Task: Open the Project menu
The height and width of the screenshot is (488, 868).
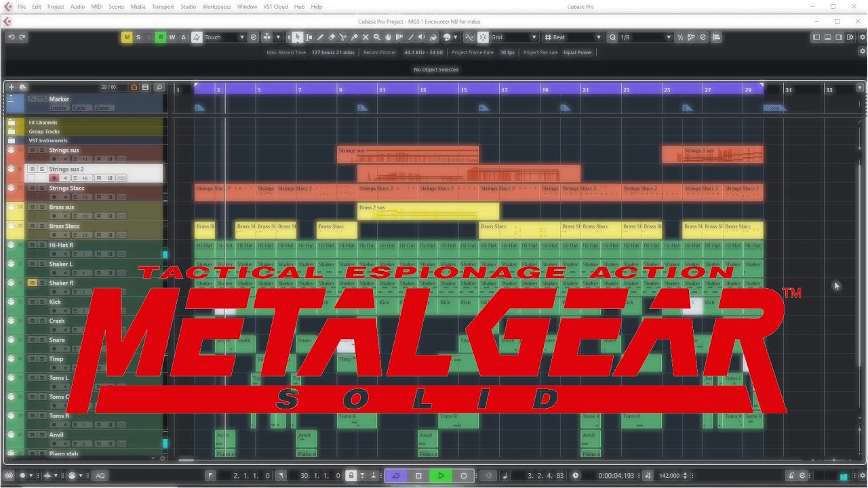Action: click(x=56, y=7)
